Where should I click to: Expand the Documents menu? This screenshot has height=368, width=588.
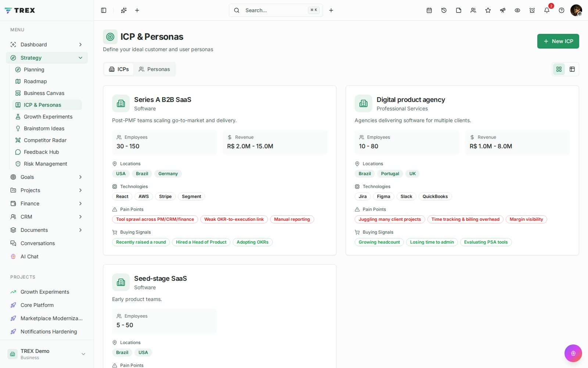[x=47, y=230]
